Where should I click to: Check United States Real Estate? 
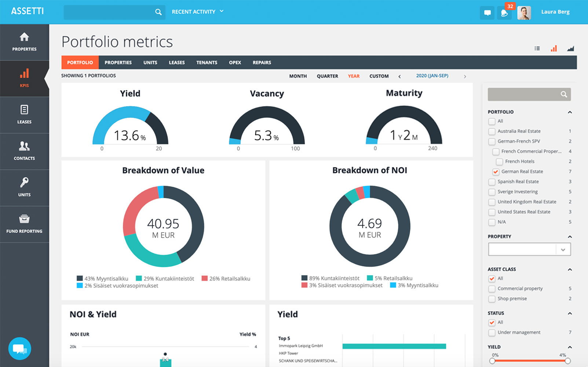pyautogui.click(x=492, y=212)
